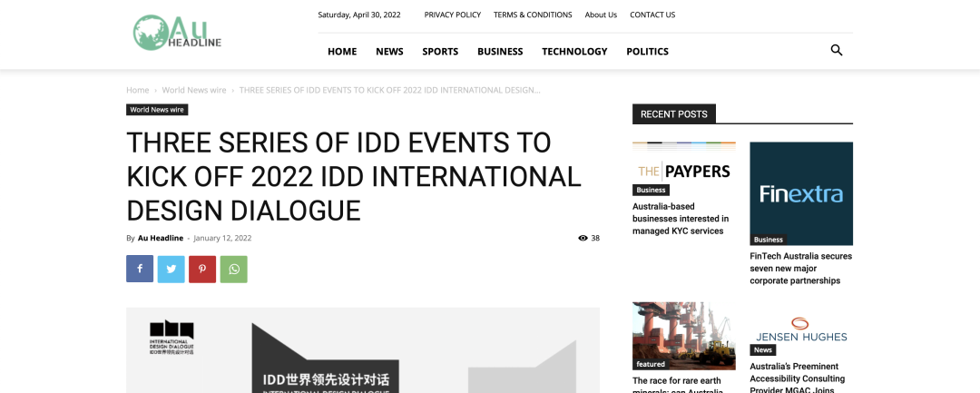Click the eye views icon
This screenshot has height=393, width=980.
pos(583,238)
